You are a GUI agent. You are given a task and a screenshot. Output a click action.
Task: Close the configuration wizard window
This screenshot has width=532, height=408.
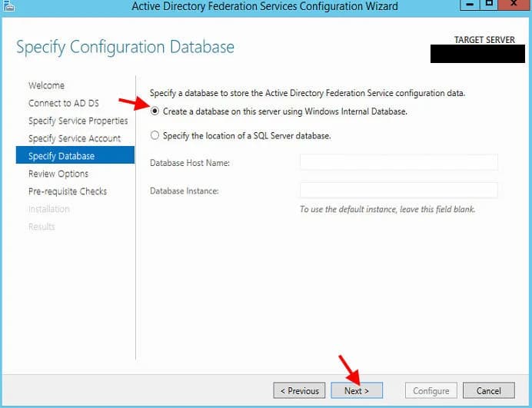coord(514,5)
